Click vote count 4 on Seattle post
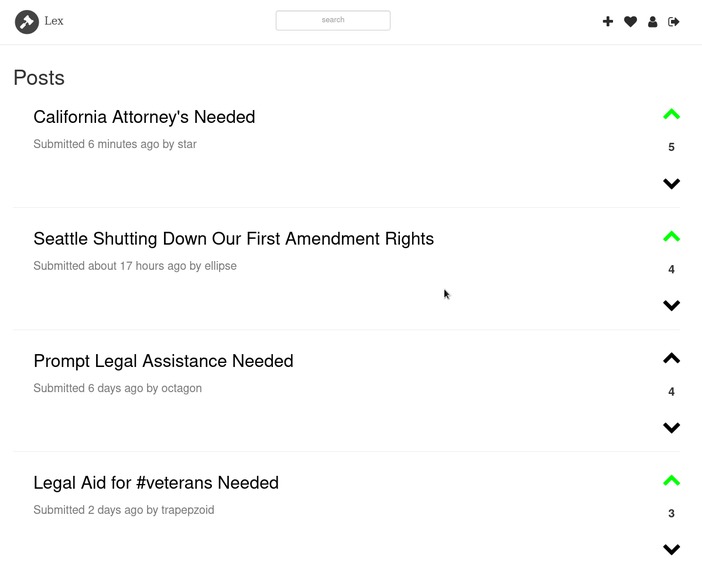702x573 pixels. (671, 269)
